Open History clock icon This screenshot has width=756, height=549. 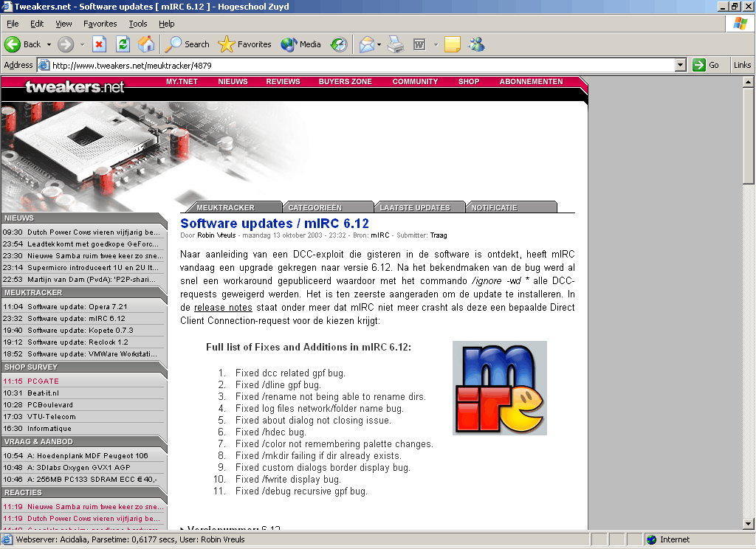coord(338,44)
